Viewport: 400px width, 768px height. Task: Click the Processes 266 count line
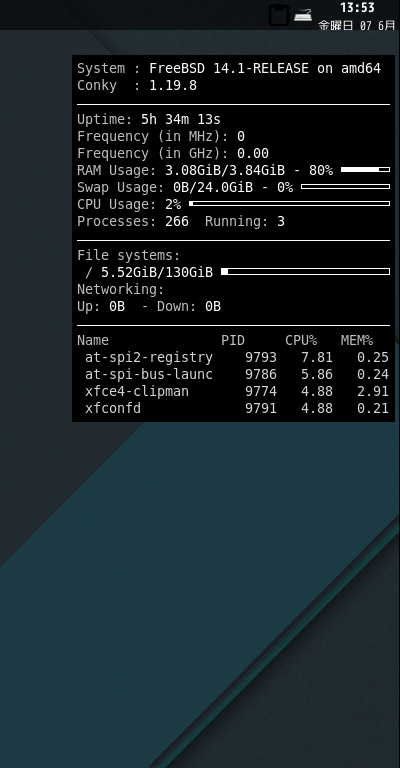[x=133, y=221]
